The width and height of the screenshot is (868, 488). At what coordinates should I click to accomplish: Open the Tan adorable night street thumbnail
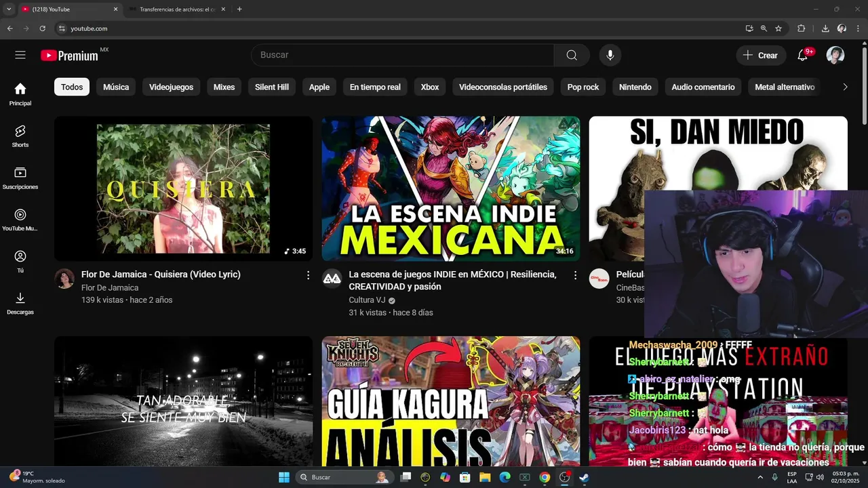click(x=183, y=401)
